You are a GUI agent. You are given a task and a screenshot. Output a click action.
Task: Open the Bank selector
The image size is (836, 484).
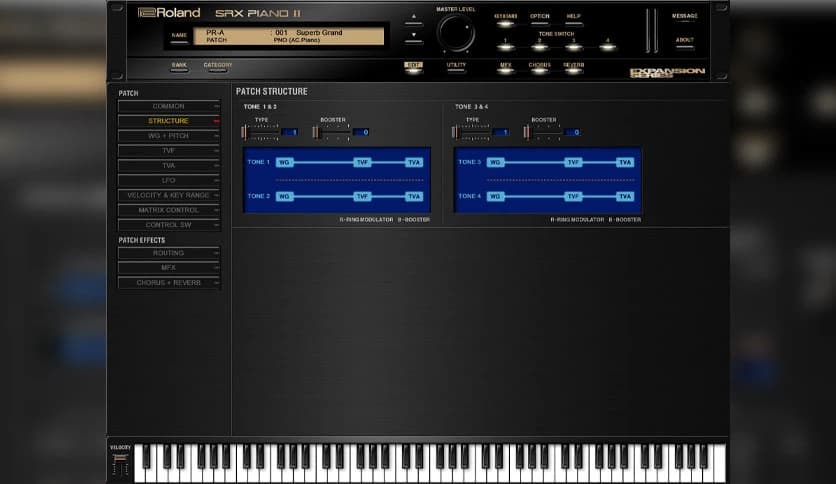tap(179, 67)
